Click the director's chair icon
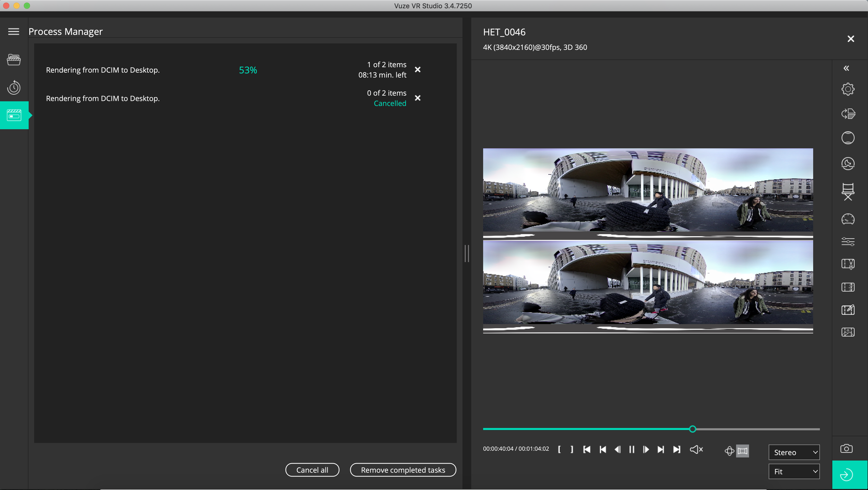This screenshot has width=868, height=490. pos(848,192)
